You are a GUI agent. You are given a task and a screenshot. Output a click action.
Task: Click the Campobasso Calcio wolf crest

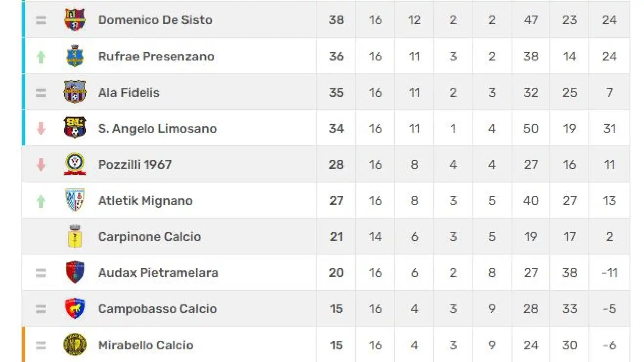75,308
